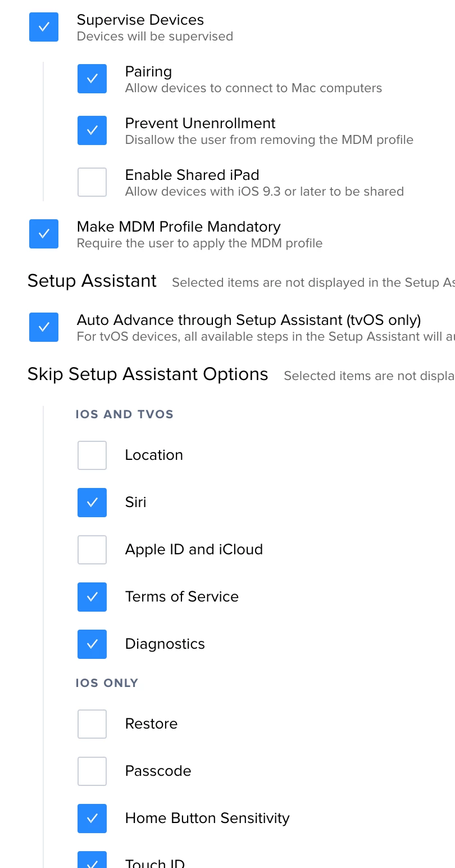Disable the Pairing checkbox

[x=92, y=79]
